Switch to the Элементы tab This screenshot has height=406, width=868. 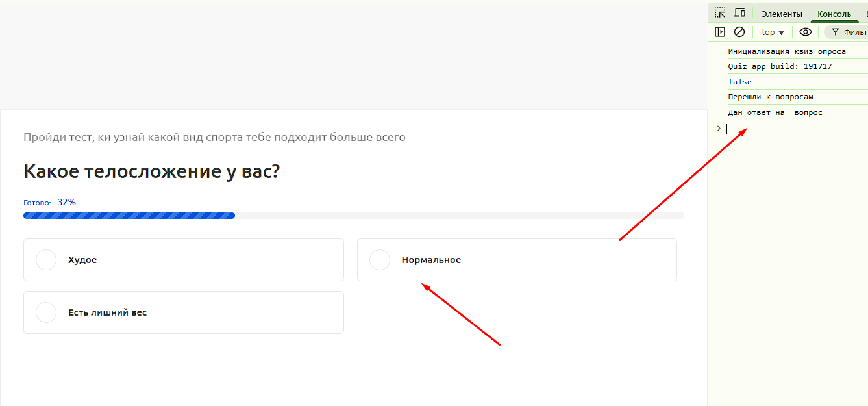782,14
